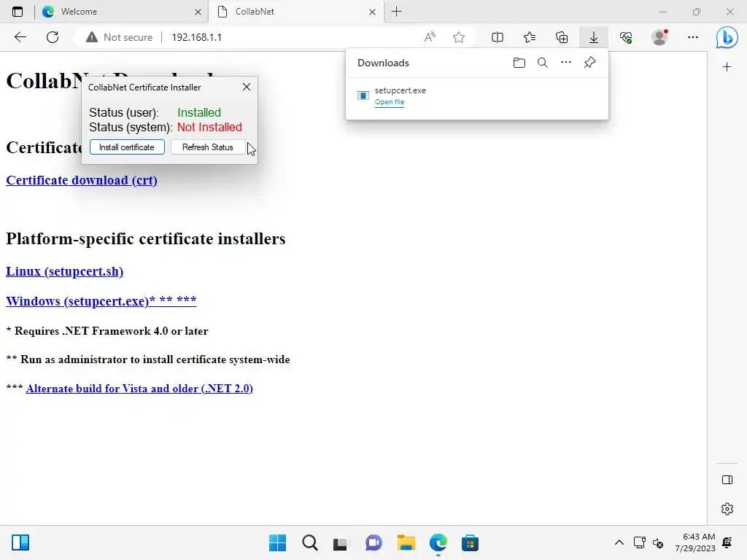
Task: Add page to favorites star icon
Action: [459, 37]
